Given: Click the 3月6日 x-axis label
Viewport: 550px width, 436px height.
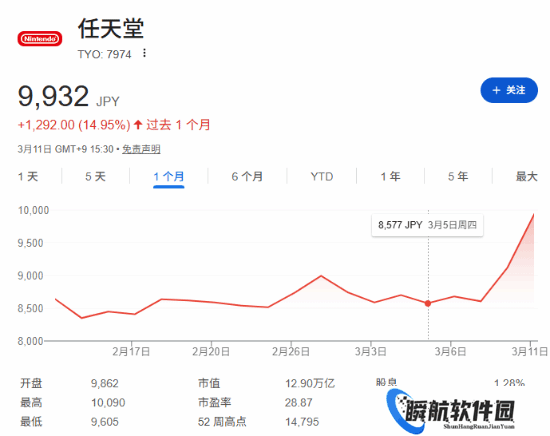Looking at the screenshot, I should (450, 351).
